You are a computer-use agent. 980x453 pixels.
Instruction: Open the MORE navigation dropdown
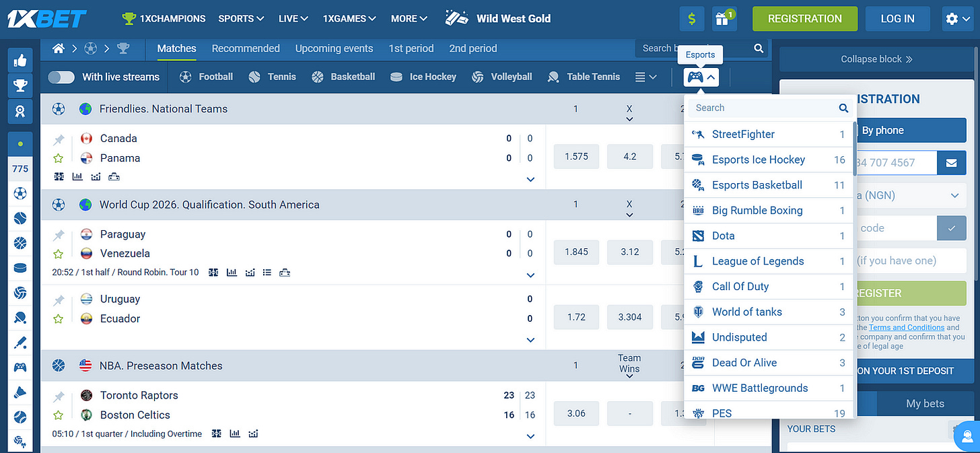pos(409,18)
